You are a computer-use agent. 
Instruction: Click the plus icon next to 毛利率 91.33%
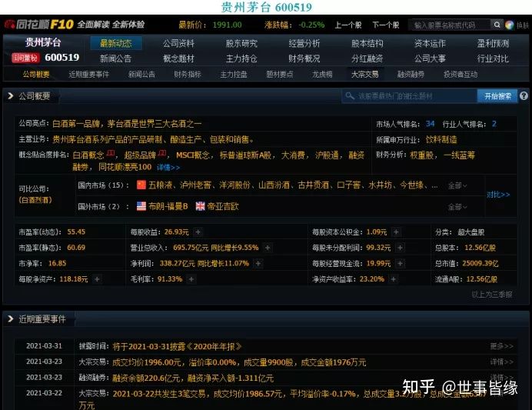(191, 279)
